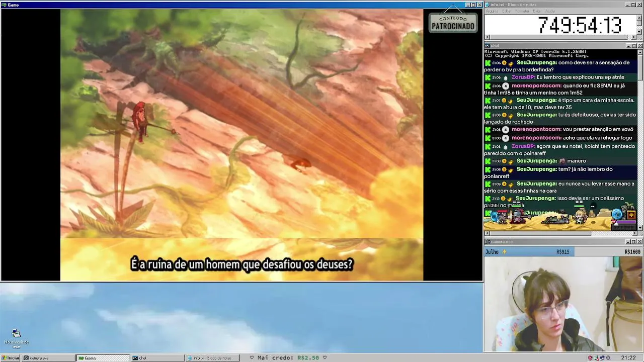The height and width of the screenshot is (362, 644).
Task: Click the notepad vertical scrollbar up arrow
Action: (x=640, y=18)
